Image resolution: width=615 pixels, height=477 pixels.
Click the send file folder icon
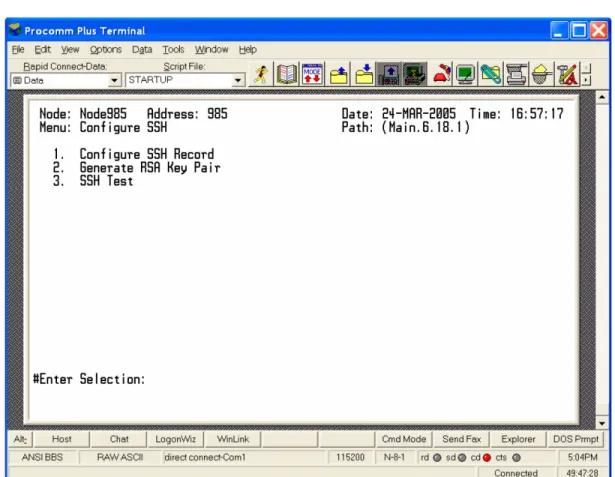tap(338, 74)
